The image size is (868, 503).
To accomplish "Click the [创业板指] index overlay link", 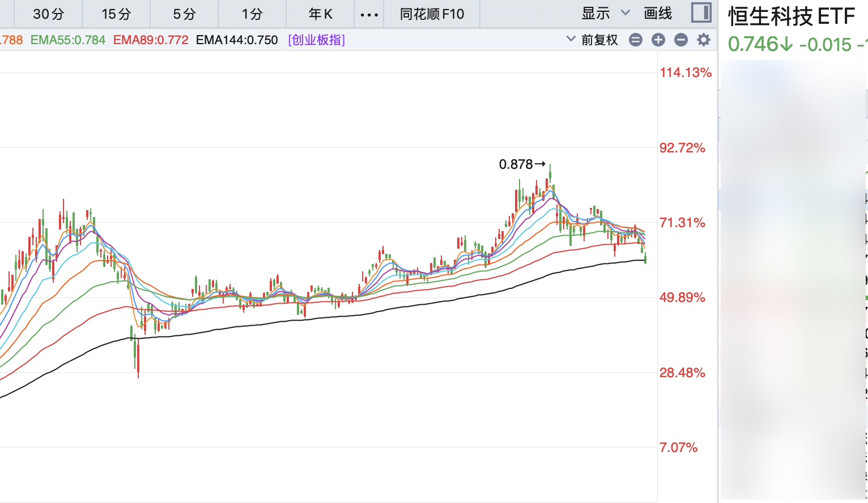I will click(x=316, y=40).
